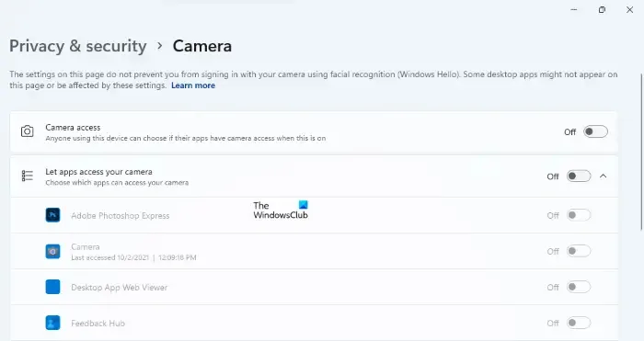Collapse the Let apps access your camera section
The width and height of the screenshot is (644, 341).
tap(603, 176)
